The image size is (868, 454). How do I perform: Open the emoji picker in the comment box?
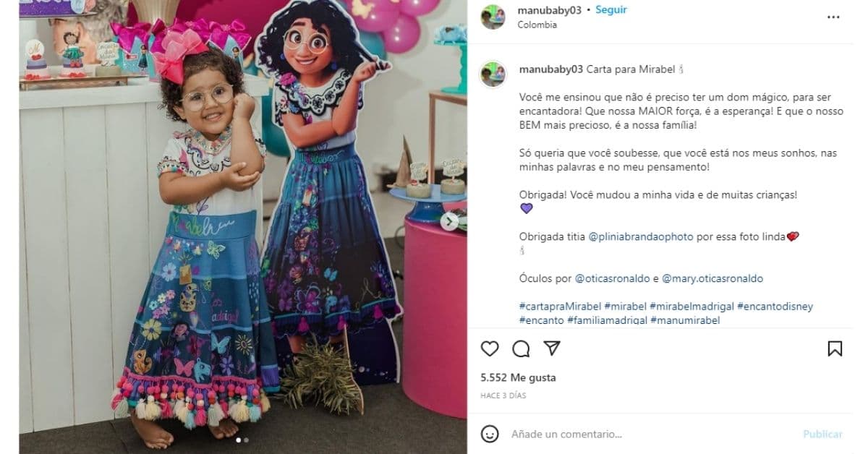(x=490, y=434)
